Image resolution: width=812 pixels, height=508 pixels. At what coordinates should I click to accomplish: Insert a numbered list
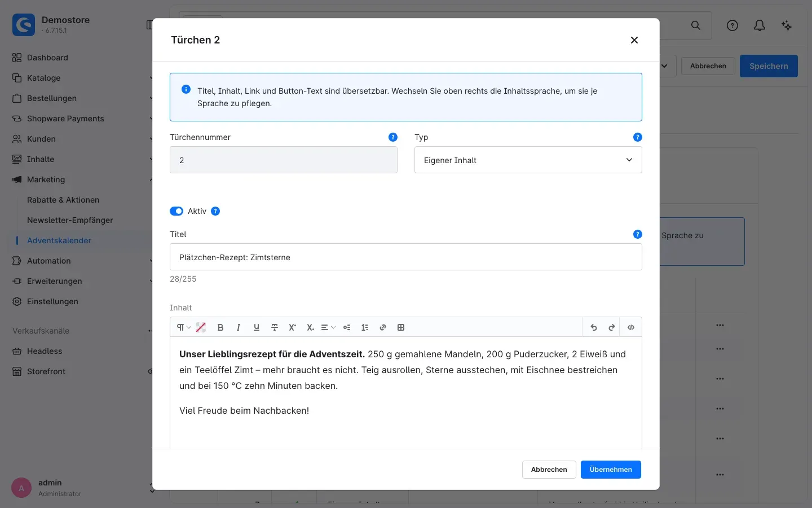click(365, 327)
